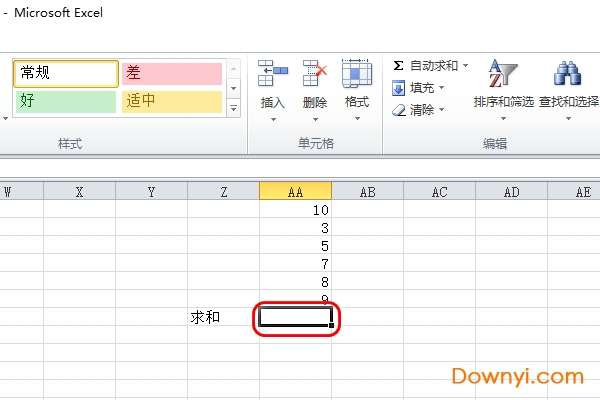Click the Delete cells icon

click(x=315, y=73)
